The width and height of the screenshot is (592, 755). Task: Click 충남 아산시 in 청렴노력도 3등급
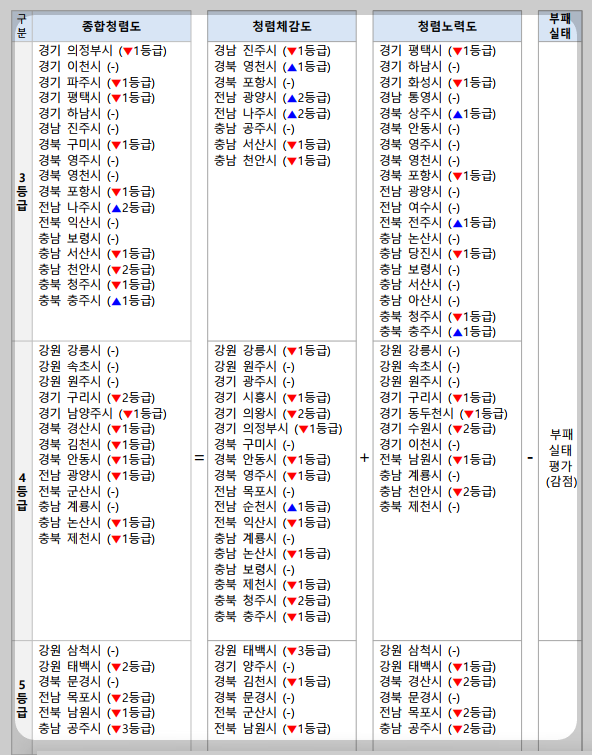[x=419, y=301]
